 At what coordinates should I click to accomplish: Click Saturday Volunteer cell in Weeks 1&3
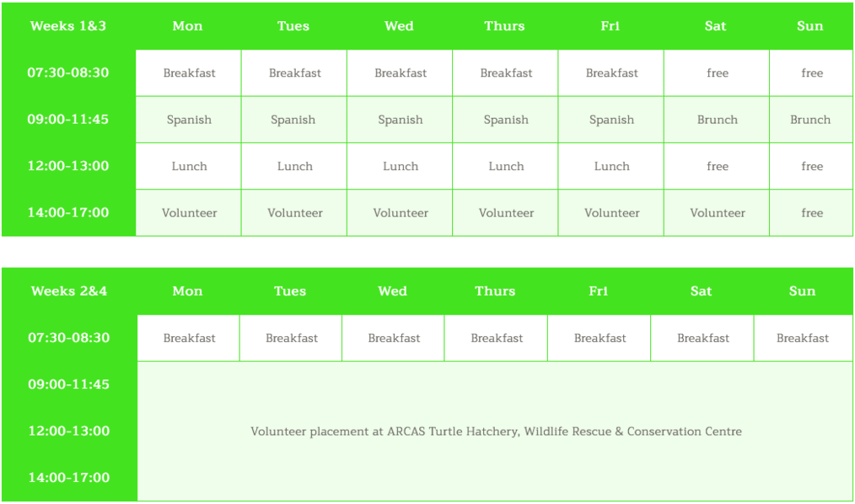click(x=717, y=213)
